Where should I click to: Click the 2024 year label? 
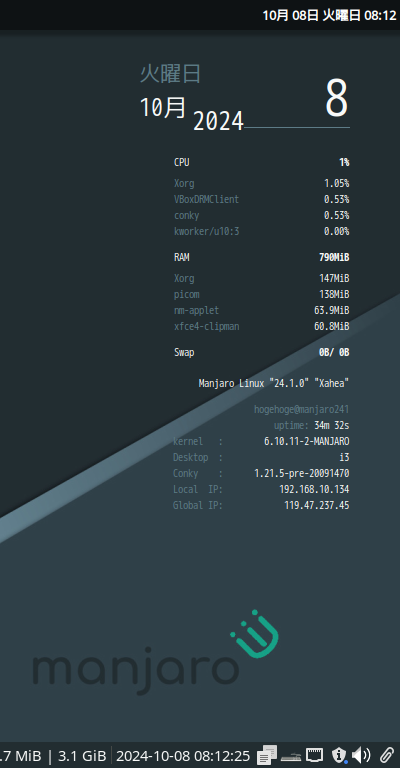click(218, 121)
